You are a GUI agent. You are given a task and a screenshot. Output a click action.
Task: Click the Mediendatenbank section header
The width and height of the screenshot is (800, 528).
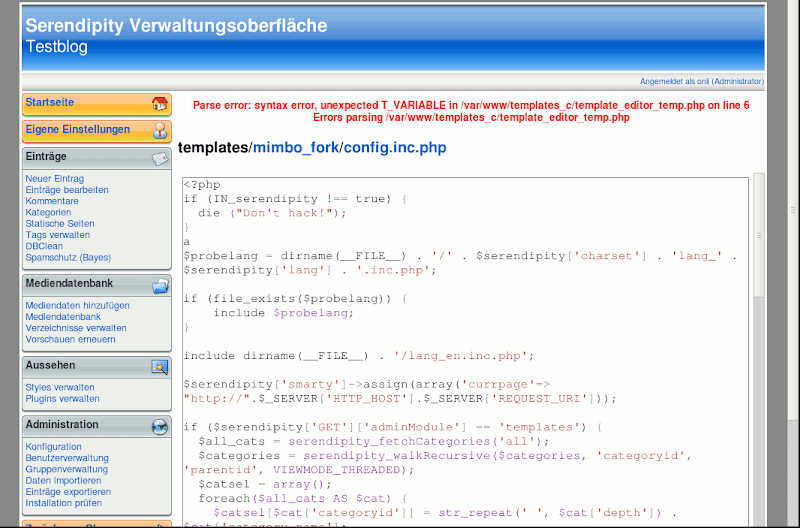(x=97, y=285)
